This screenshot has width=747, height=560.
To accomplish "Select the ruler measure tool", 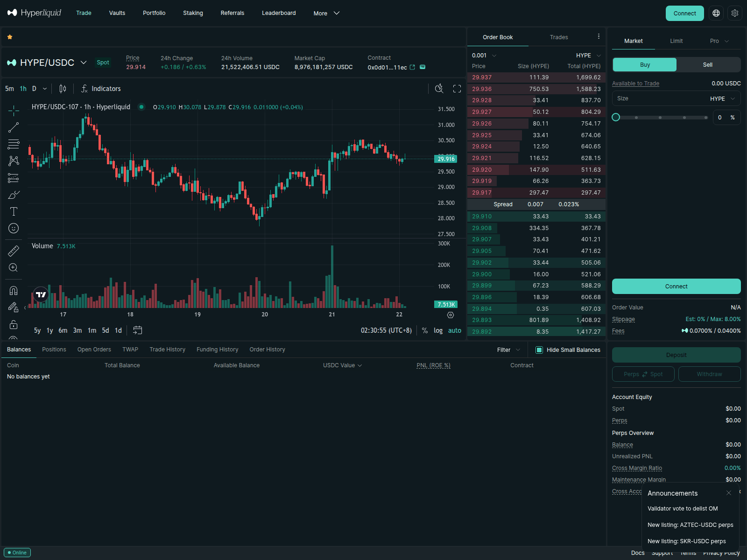I will coord(14,251).
